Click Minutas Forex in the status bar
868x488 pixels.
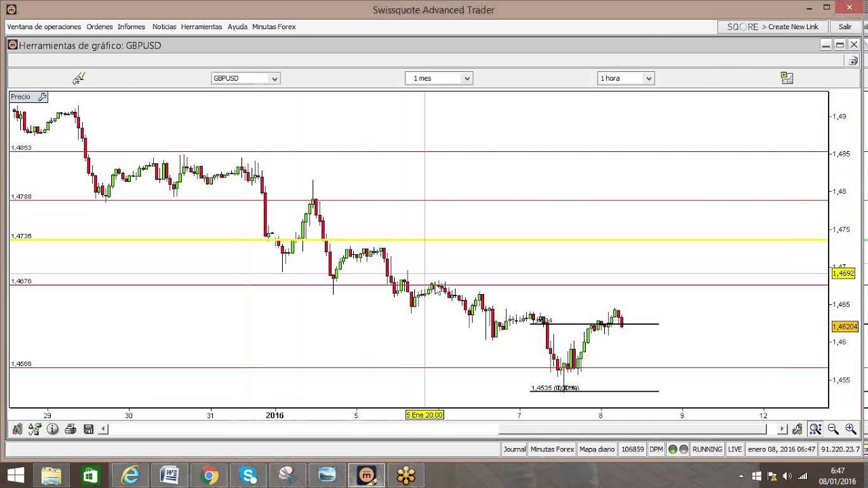pyautogui.click(x=552, y=449)
